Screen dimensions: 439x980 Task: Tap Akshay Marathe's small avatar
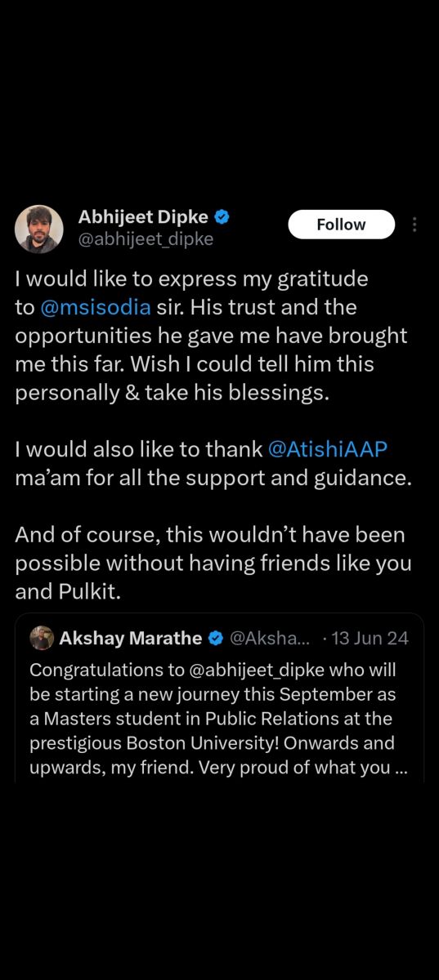[42, 638]
